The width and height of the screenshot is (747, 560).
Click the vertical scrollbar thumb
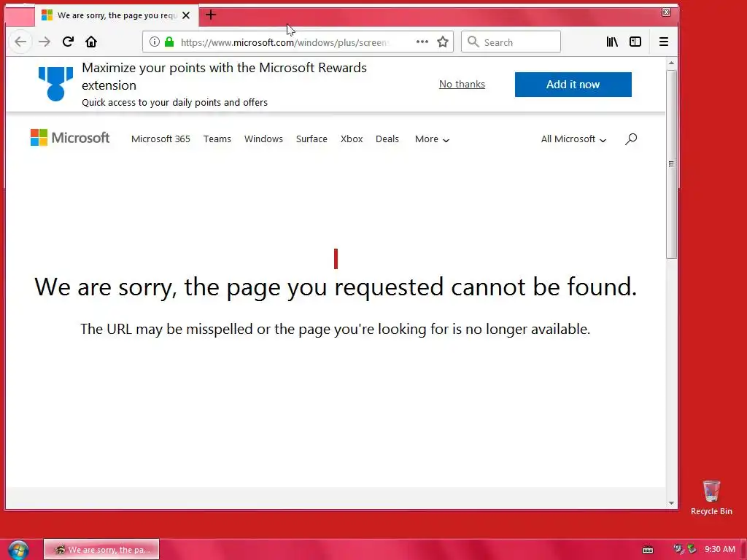[671, 164]
